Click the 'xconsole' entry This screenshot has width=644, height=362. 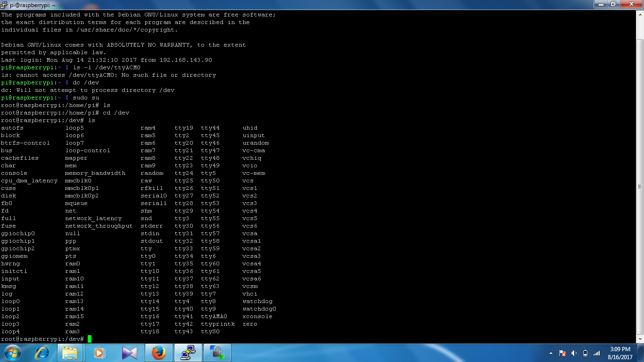[x=257, y=316]
